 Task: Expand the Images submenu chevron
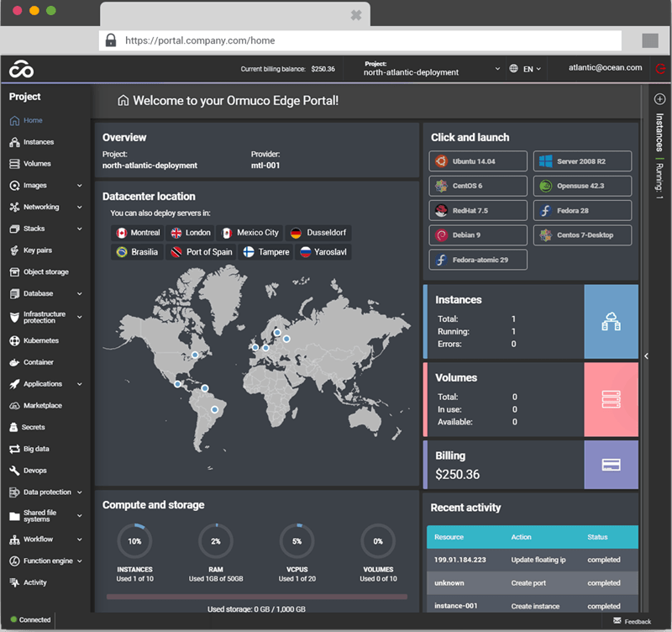(79, 186)
